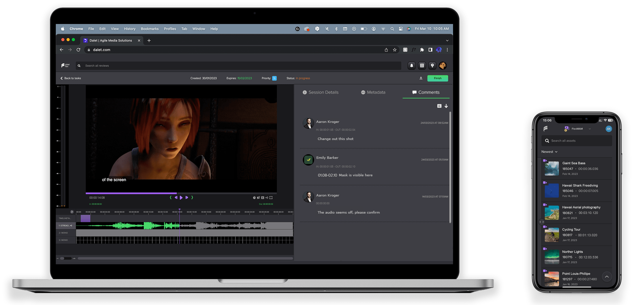644x305 pixels.
Task: Expand the timeline tracks chevron
Action: [72, 212]
